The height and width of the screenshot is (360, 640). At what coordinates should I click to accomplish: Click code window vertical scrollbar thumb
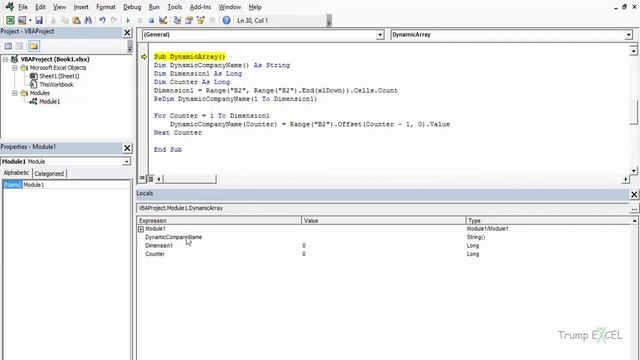(x=633, y=112)
